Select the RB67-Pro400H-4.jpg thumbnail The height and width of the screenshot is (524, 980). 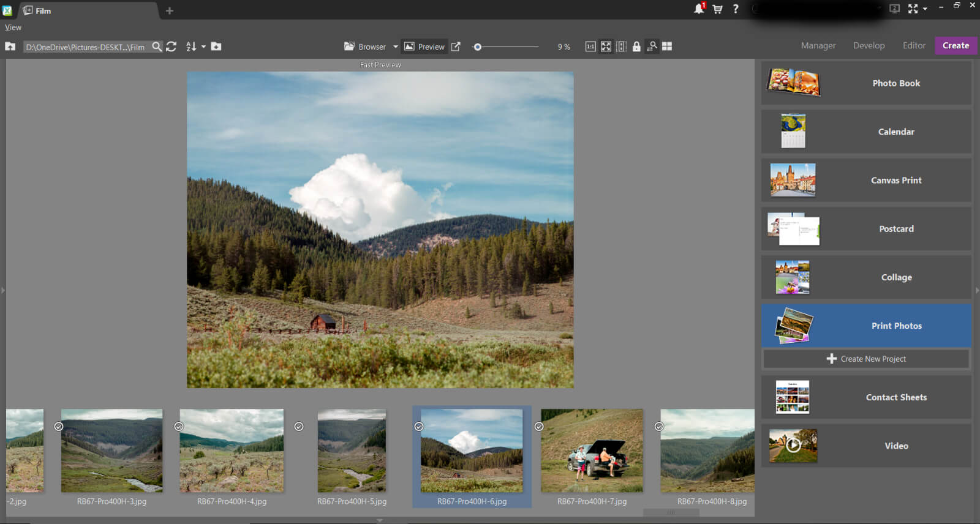point(232,451)
